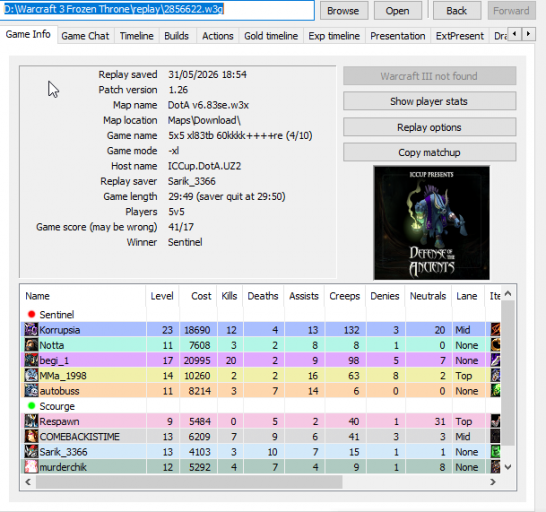Click COMEBACKISTIME's hero portrait icon
The width and height of the screenshot is (546, 512).
tap(31, 436)
